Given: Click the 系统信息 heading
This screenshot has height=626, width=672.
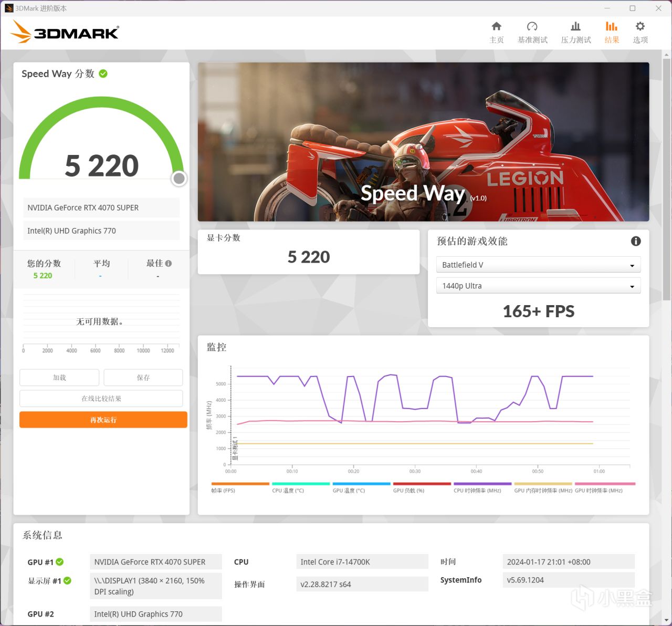Looking at the screenshot, I should [43, 535].
